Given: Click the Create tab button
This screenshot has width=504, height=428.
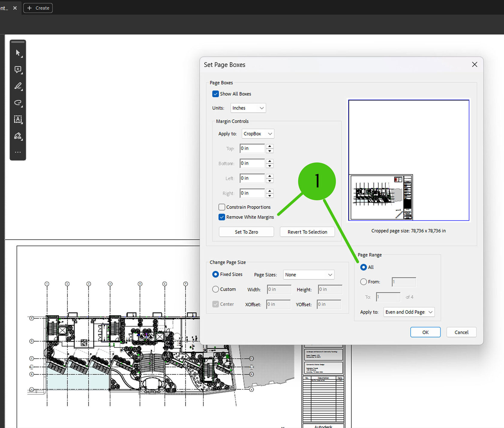Looking at the screenshot, I should click(x=38, y=8).
